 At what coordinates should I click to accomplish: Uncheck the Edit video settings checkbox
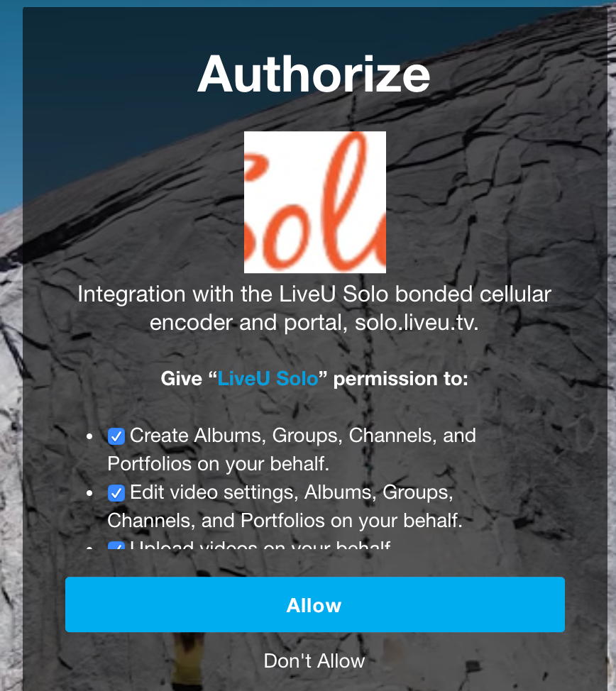[116, 493]
